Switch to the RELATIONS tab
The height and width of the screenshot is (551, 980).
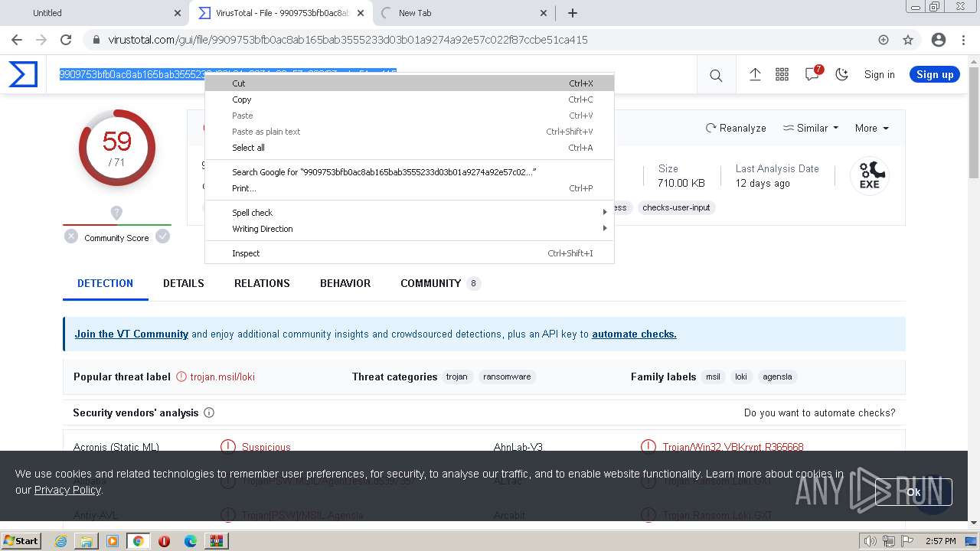pyautogui.click(x=262, y=283)
